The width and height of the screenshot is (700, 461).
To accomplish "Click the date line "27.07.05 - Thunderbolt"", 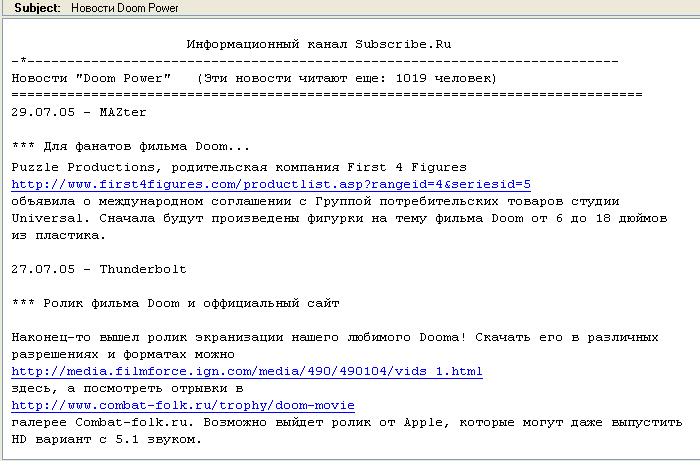I will (x=98, y=269).
